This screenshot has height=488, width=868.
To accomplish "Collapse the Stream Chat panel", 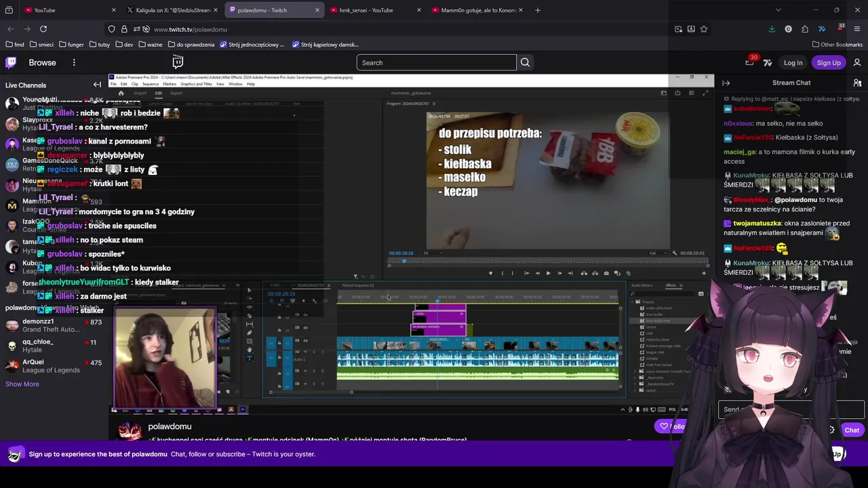I will point(726,83).
